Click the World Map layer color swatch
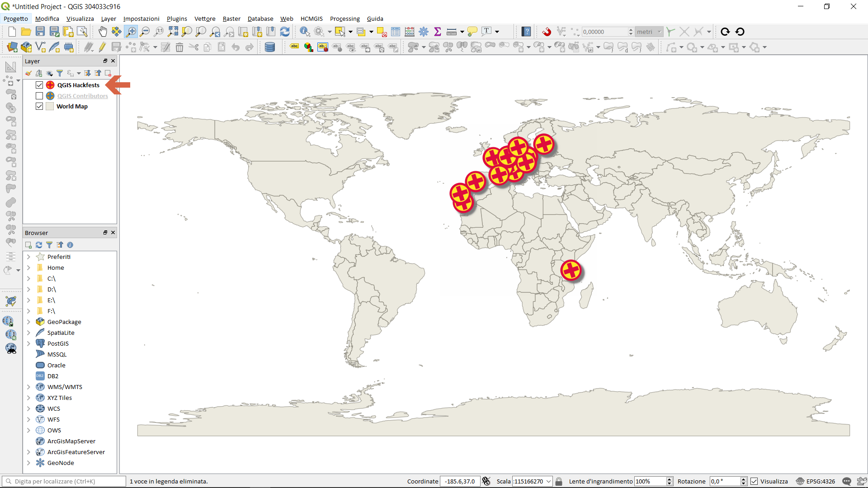 (x=50, y=106)
